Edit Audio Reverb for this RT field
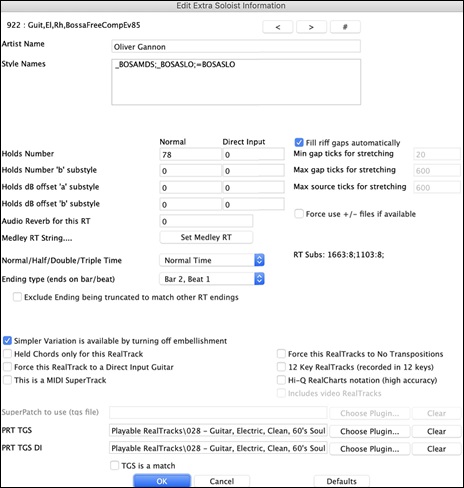The width and height of the screenshot is (464, 488). 206,221
